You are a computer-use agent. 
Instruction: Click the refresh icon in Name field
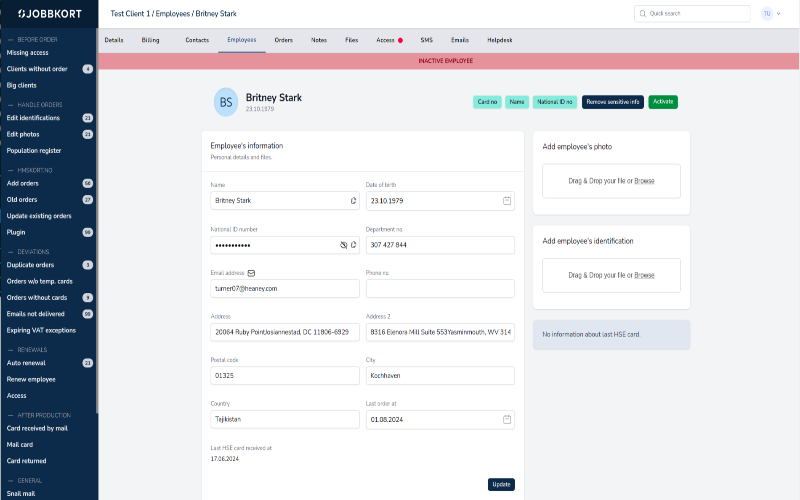pos(353,201)
